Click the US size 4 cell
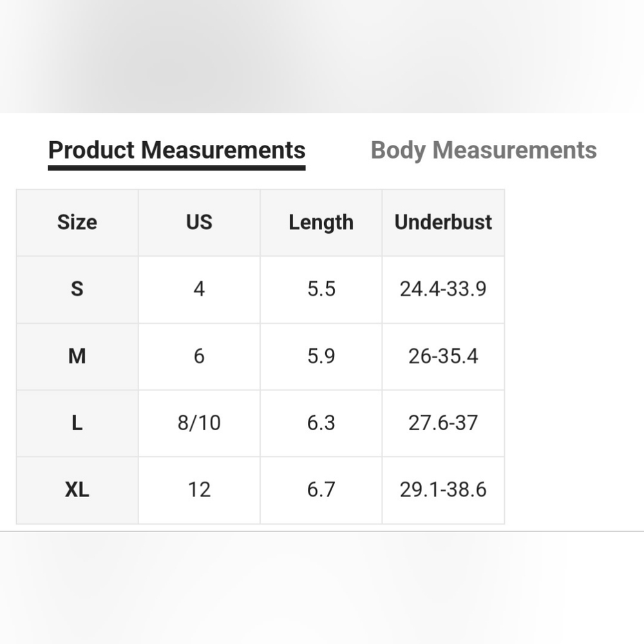The height and width of the screenshot is (644, 644). click(x=199, y=289)
